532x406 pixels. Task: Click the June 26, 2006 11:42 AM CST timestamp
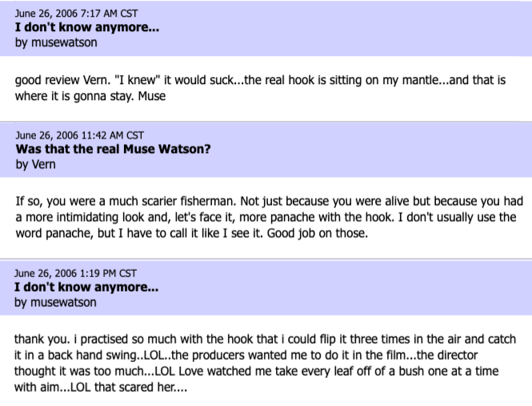click(80, 135)
